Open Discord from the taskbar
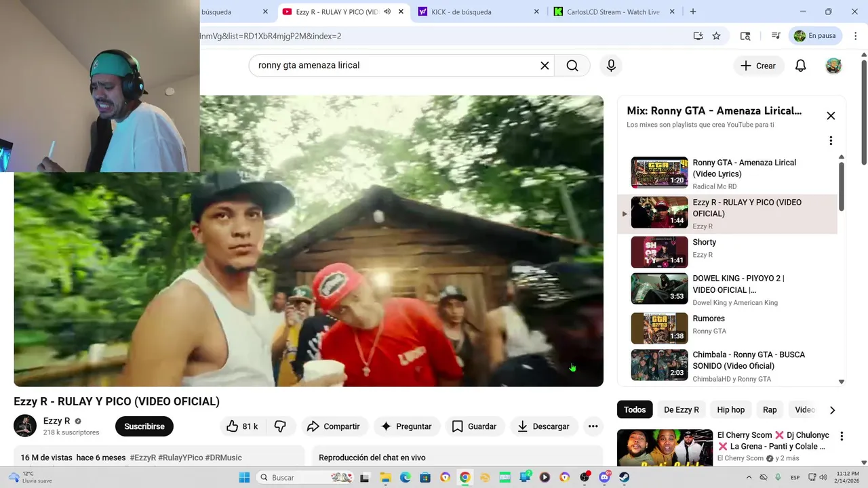 tap(604, 477)
